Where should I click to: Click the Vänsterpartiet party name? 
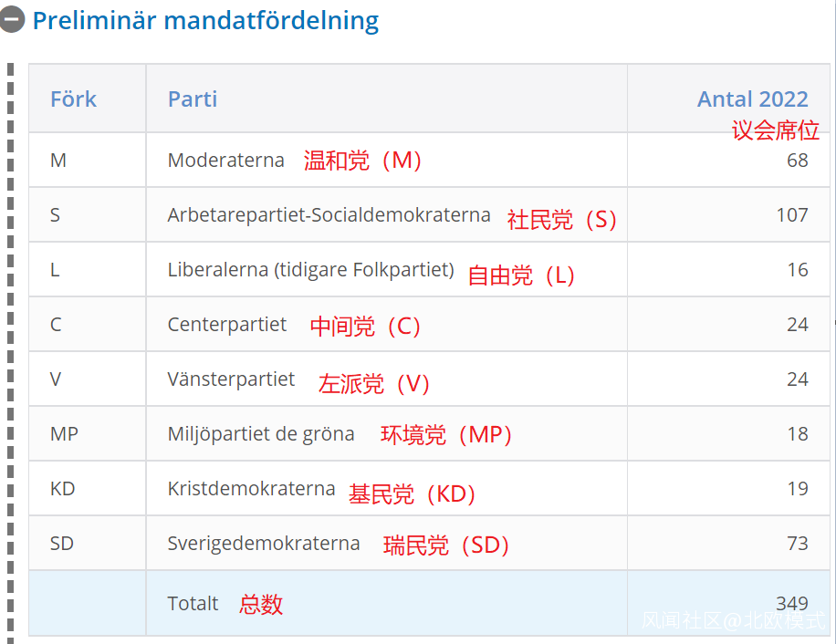(231, 379)
